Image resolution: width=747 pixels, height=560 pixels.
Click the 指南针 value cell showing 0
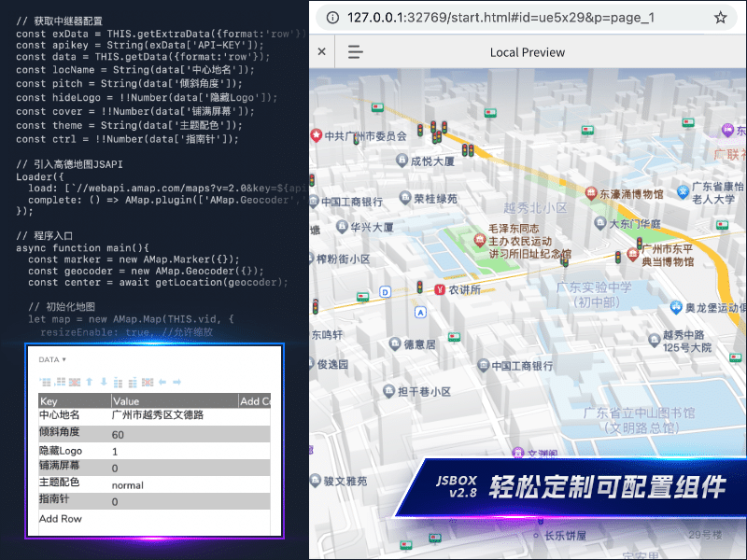tap(175, 501)
